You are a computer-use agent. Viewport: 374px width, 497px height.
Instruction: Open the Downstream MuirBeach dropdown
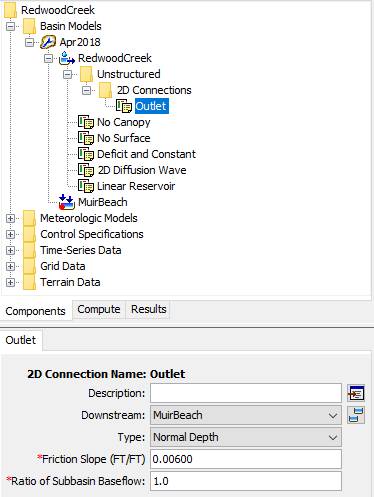coord(246,415)
